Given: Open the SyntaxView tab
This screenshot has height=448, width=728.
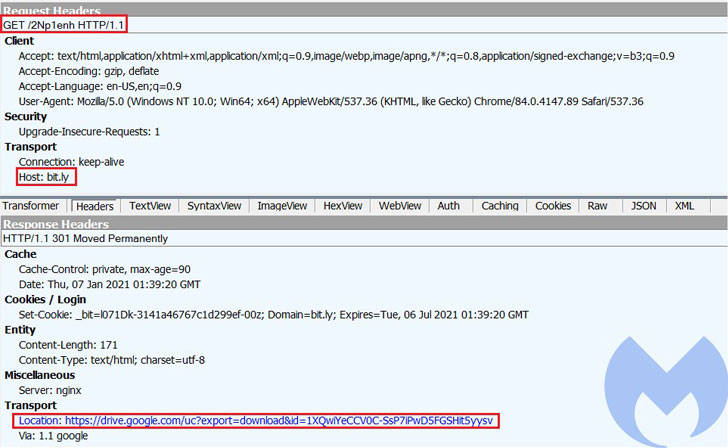Looking at the screenshot, I should (214, 206).
